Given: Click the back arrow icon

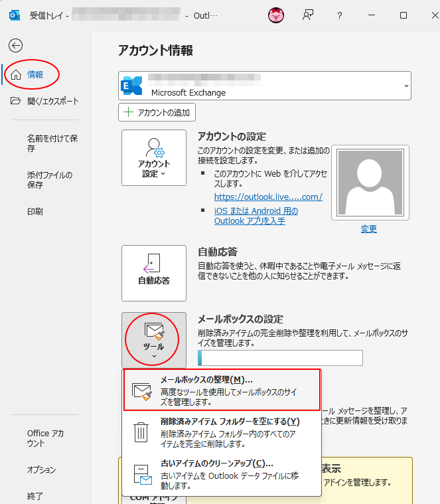Looking at the screenshot, I should point(15,45).
